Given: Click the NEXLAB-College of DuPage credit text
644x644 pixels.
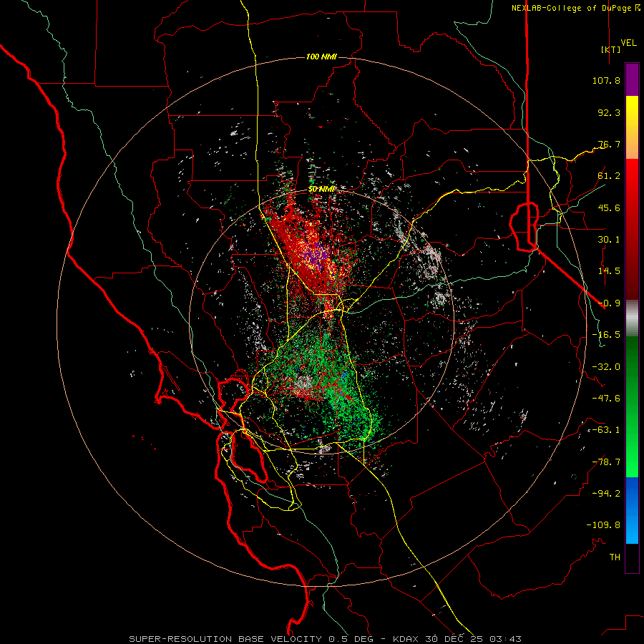Looking at the screenshot, I should coord(575,8).
